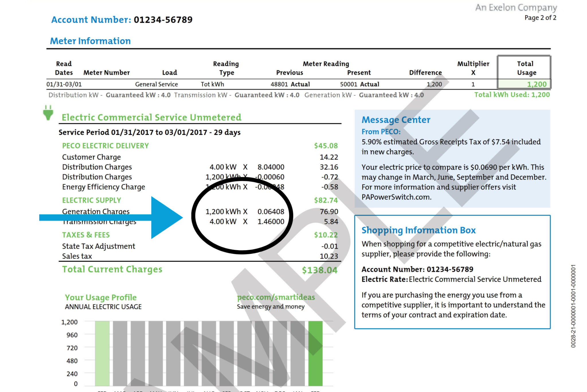Viewport: 587px width, 392px height.
Task: Click the Meter Information heading
Action: [x=90, y=41]
